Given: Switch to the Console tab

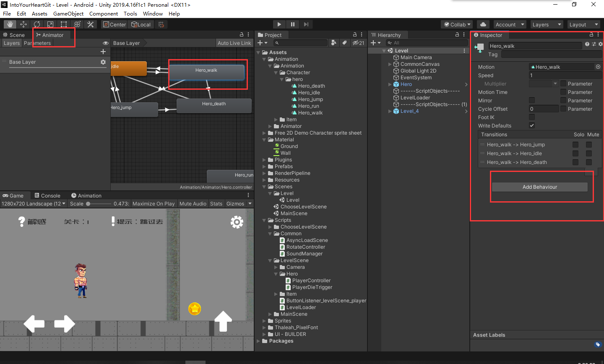Looking at the screenshot, I should (x=47, y=195).
